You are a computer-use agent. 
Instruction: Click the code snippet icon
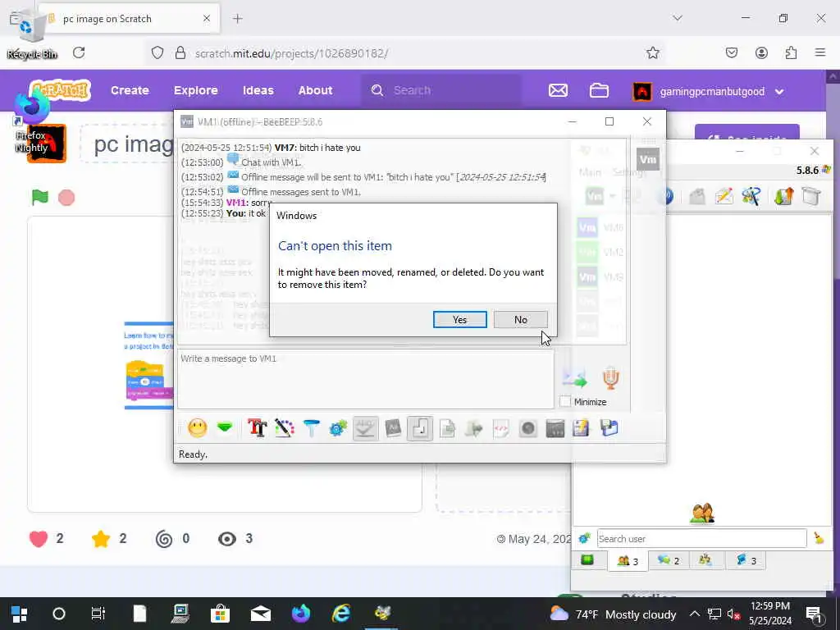tap(501, 428)
